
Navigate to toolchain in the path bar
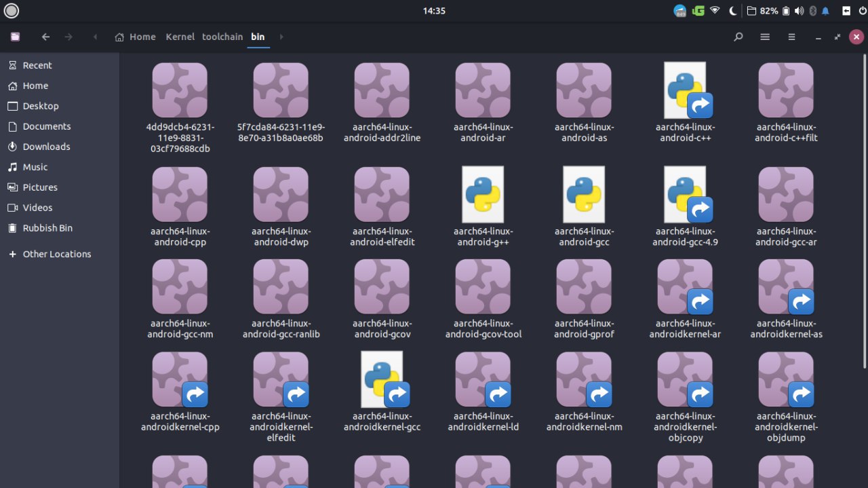(x=222, y=37)
